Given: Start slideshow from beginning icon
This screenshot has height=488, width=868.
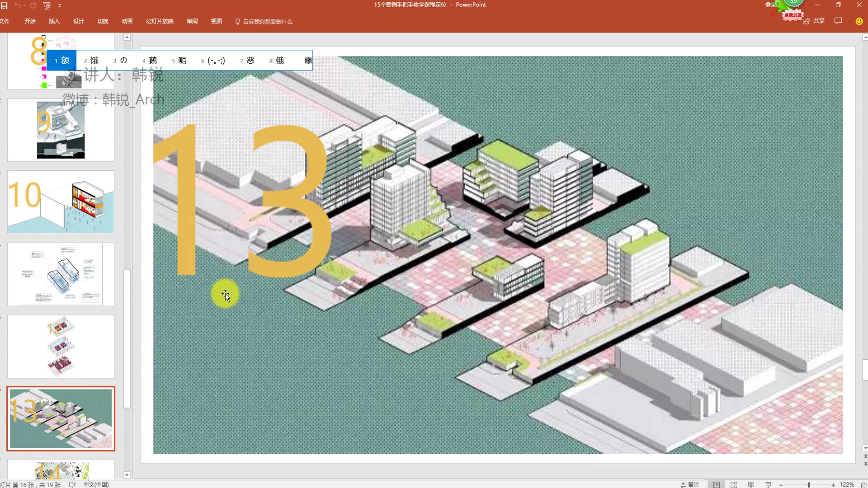Looking at the screenshot, I should [47, 5].
